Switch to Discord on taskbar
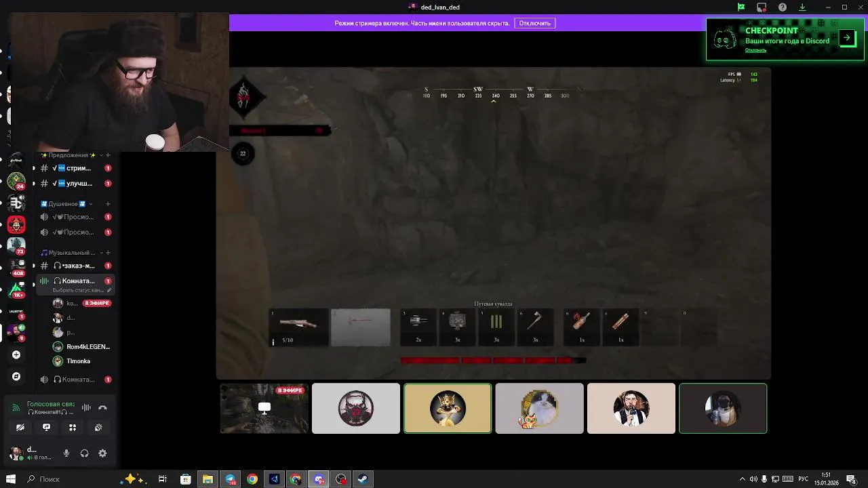The image size is (868, 488). pos(319,479)
